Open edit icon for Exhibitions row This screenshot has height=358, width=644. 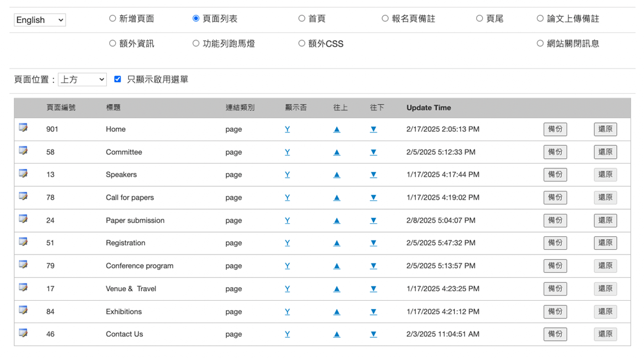tap(24, 310)
